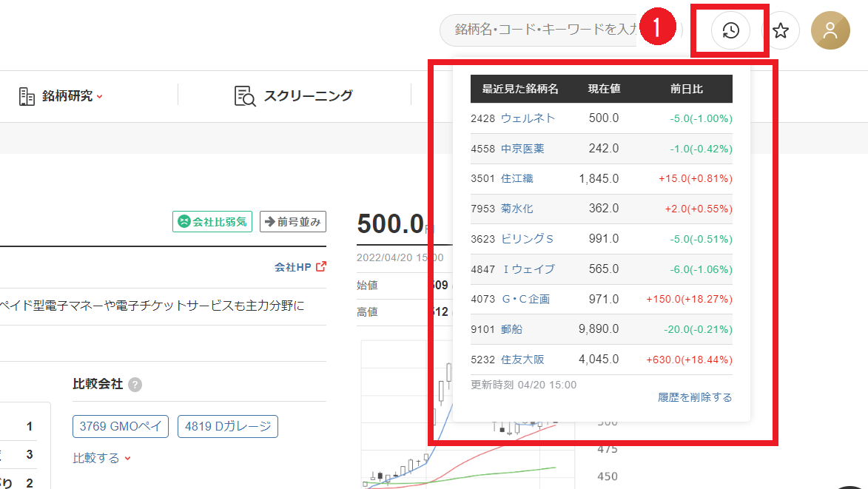Select the 3769 GMOペイ comparison company

pyautogui.click(x=120, y=427)
